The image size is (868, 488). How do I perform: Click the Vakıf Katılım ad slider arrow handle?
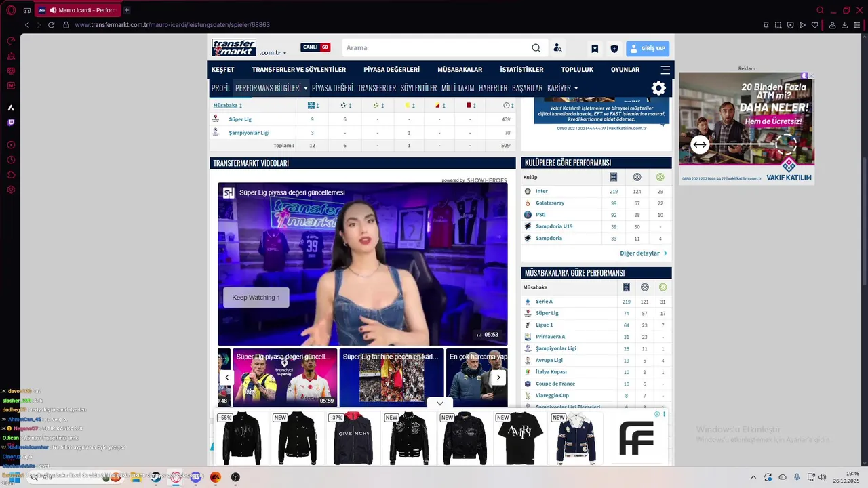pyautogui.click(x=701, y=144)
